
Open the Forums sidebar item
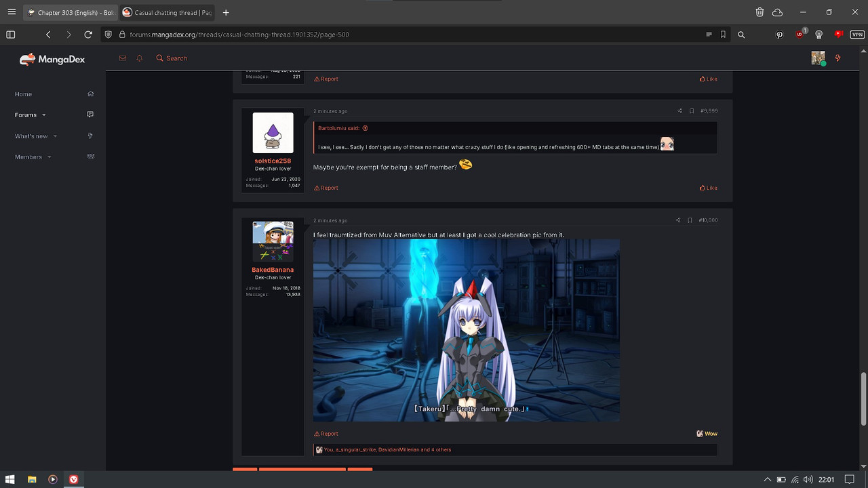click(x=26, y=115)
